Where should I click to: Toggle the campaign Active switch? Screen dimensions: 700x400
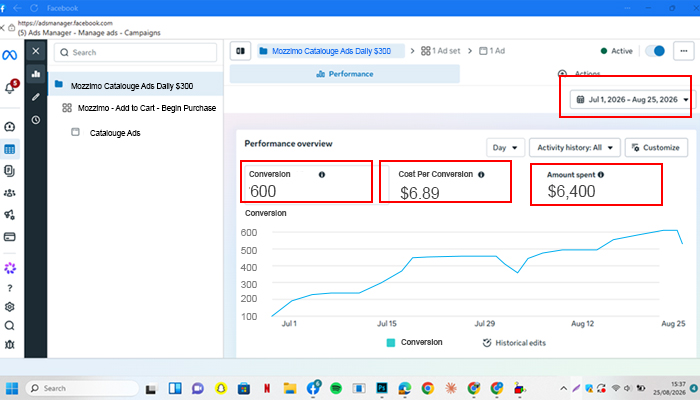655,51
